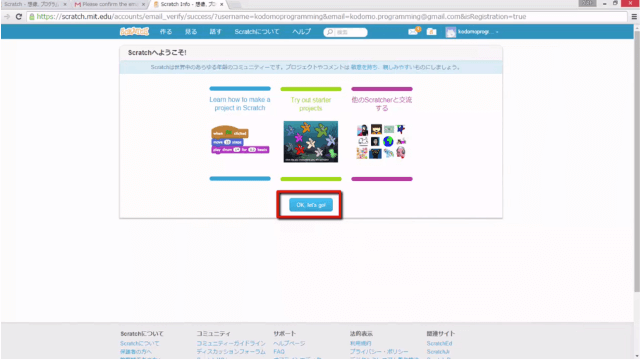Viewport: 640px width, 360px height.
Task: Close the first Scratch tab
Action: (x=64, y=4)
